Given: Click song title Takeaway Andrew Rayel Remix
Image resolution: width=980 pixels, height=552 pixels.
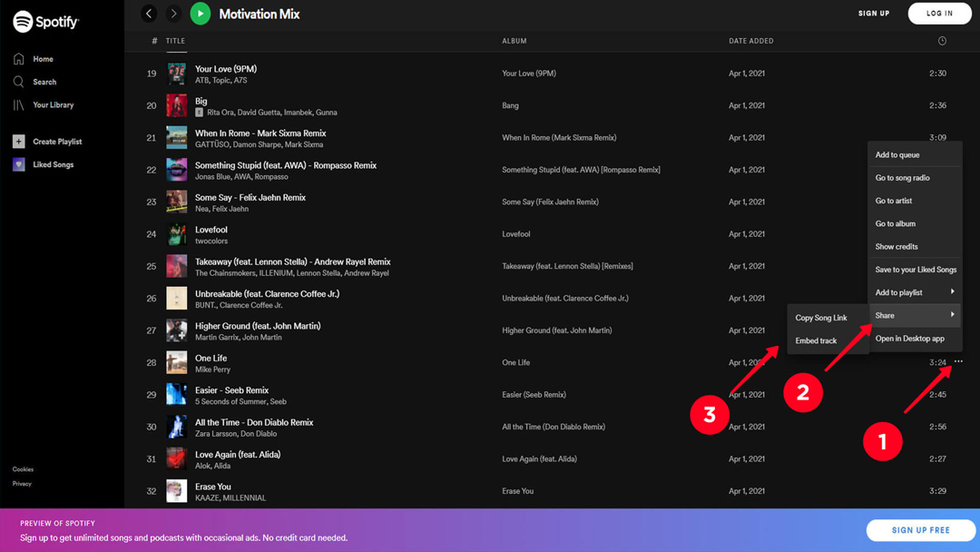Looking at the screenshot, I should (x=292, y=262).
